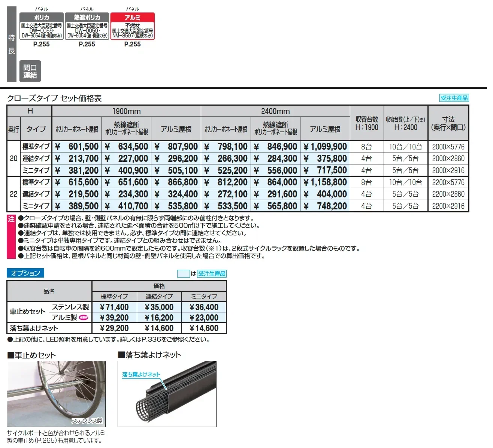Open the 落ち葉よけネット product image

(167, 394)
